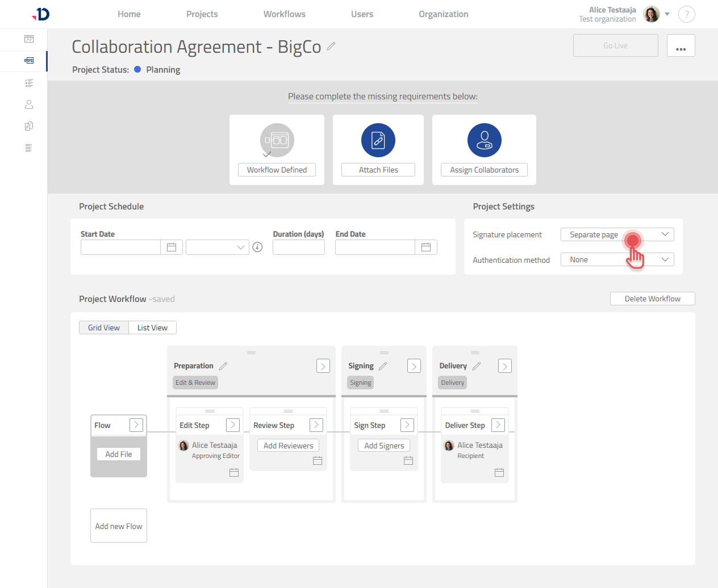Click the Delete Workflow button

pyautogui.click(x=652, y=299)
